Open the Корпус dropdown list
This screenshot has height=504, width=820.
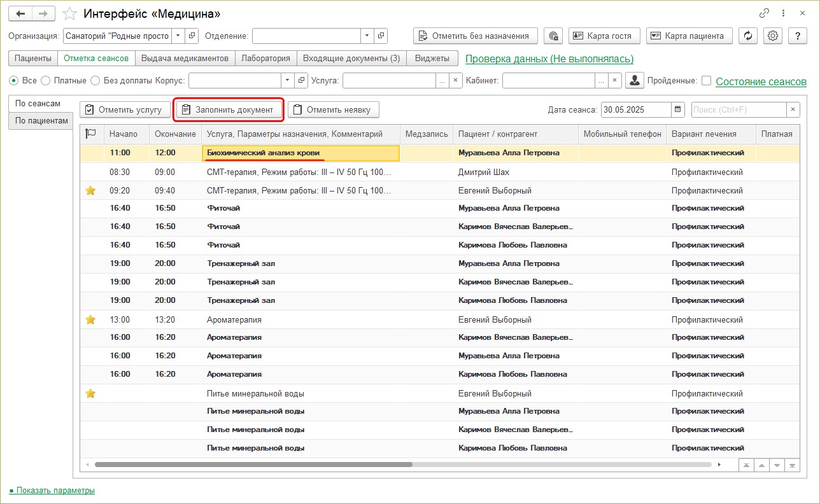click(x=287, y=81)
